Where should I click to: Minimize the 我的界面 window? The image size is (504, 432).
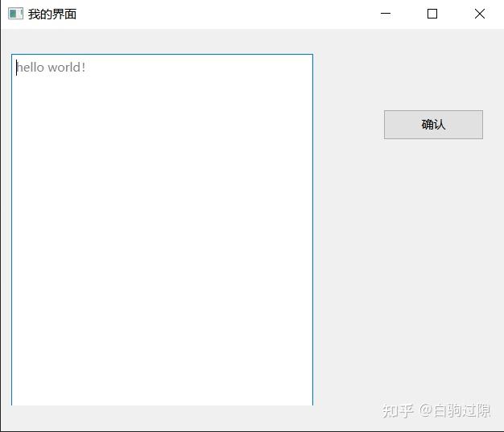[x=386, y=14]
